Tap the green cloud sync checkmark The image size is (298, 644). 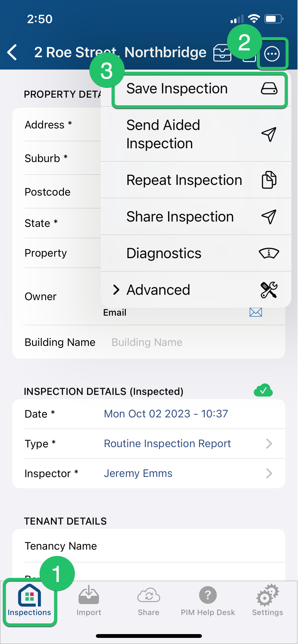point(263,390)
